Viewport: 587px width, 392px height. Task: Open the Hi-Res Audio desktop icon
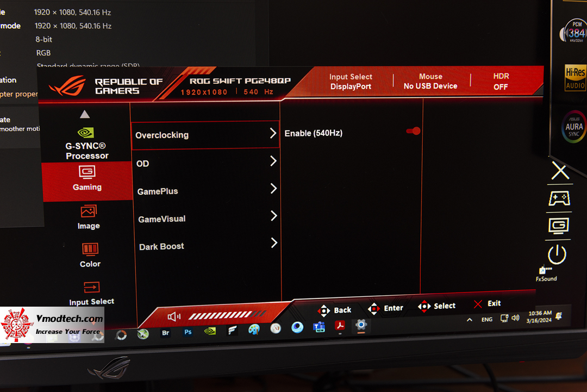pos(576,78)
